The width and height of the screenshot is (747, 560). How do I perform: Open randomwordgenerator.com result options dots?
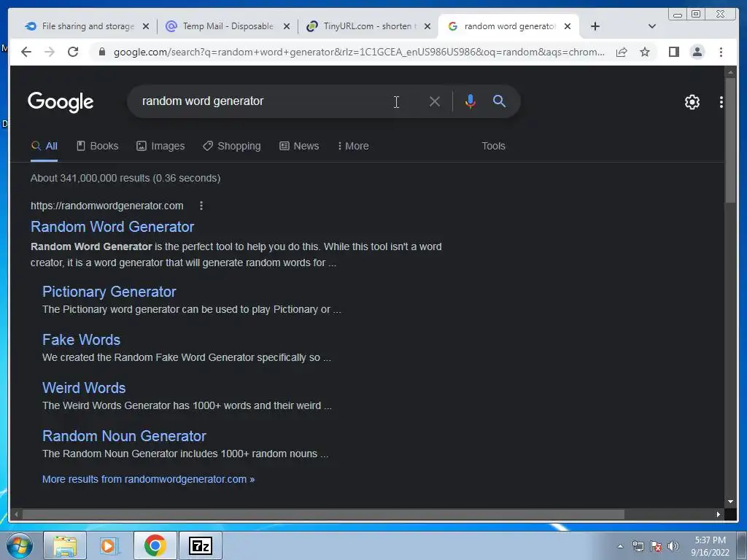[201, 205]
